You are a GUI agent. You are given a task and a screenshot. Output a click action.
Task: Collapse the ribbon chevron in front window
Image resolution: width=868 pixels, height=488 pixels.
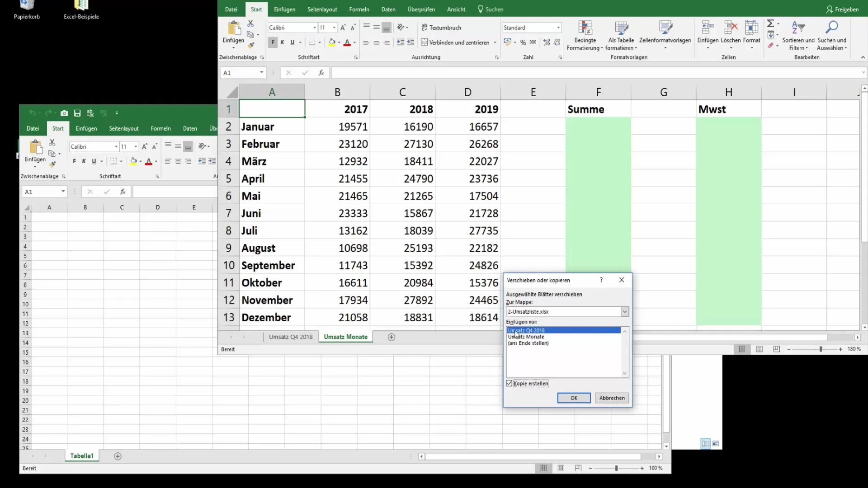point(863,57)
